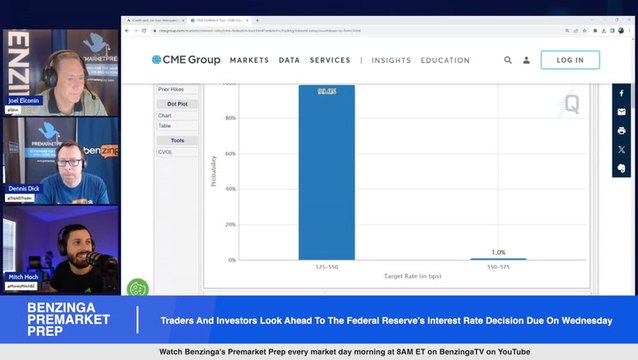Click the "1.0%" bar label
This screenshot has width=638, height=360.
coord(498,252)
